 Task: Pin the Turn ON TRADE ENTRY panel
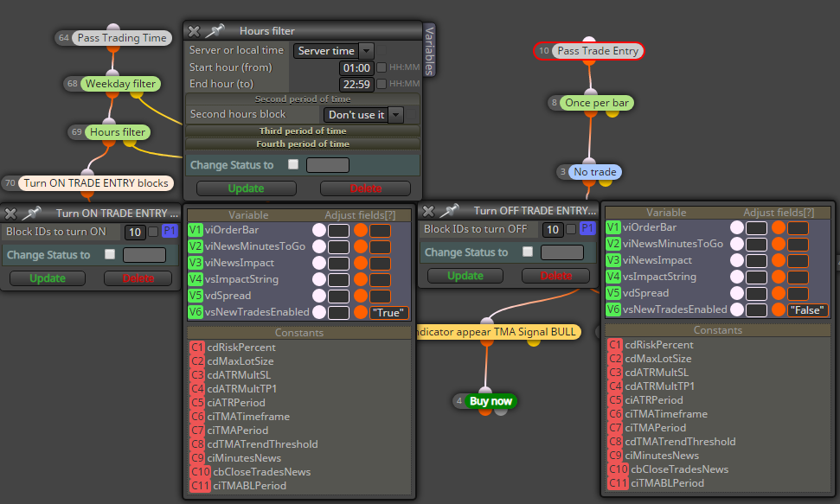click(x=32, y=214)
